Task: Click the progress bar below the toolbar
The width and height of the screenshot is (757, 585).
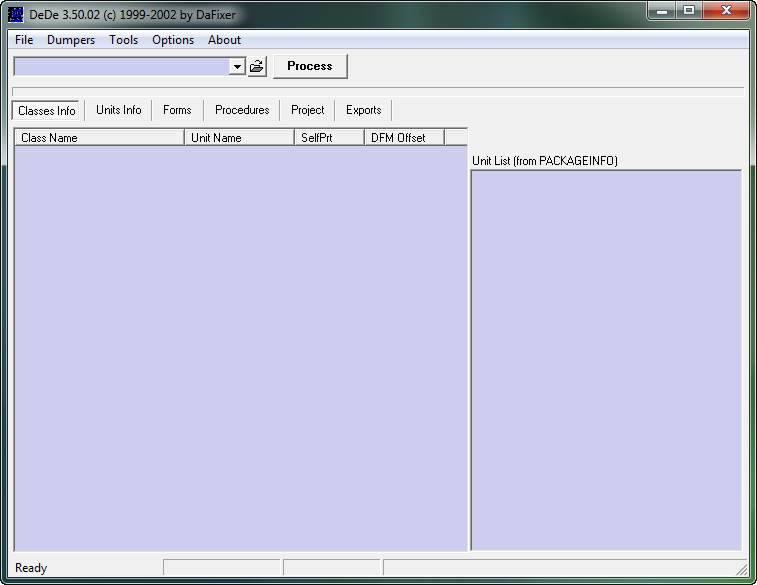Action: (378, 92)
